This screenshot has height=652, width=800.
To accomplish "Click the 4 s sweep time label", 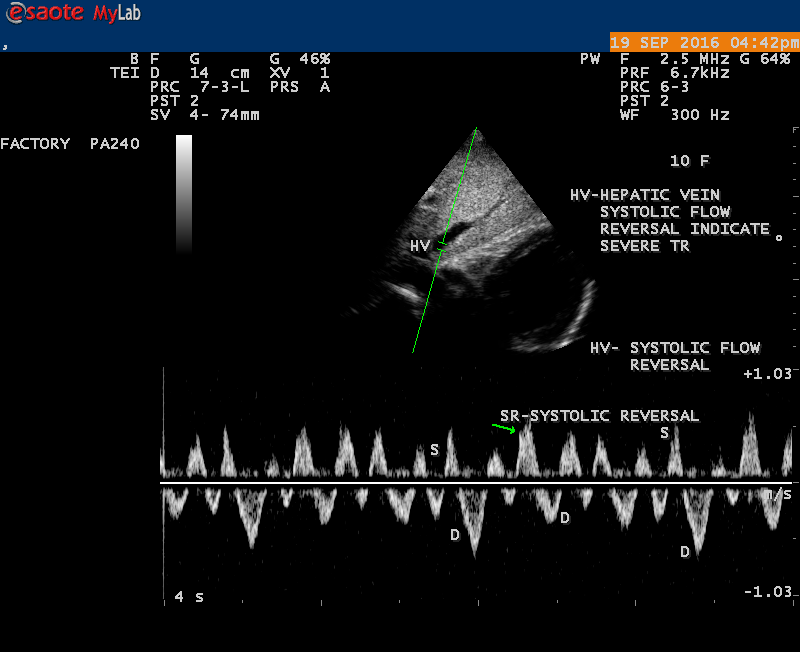I will pos(188,597).
